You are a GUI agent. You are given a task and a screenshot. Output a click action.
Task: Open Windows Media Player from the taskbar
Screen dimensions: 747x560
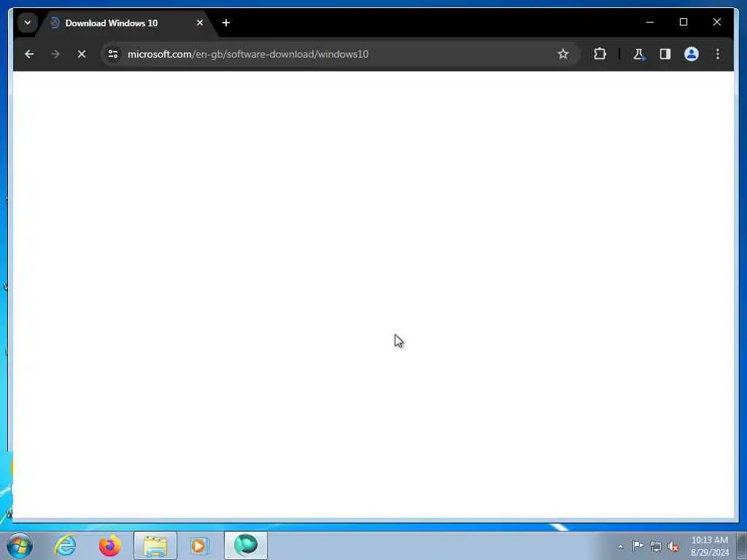(200, 545)
